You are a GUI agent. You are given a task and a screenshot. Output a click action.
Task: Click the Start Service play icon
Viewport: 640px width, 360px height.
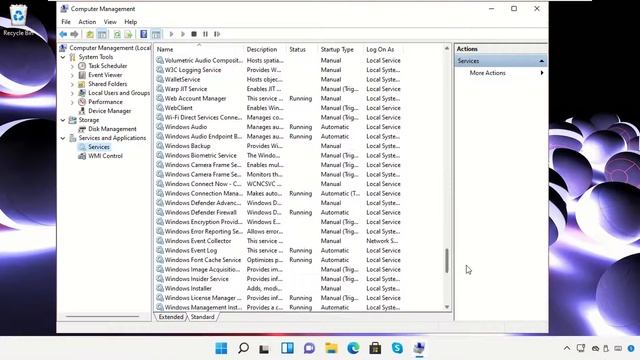point(171,34)
